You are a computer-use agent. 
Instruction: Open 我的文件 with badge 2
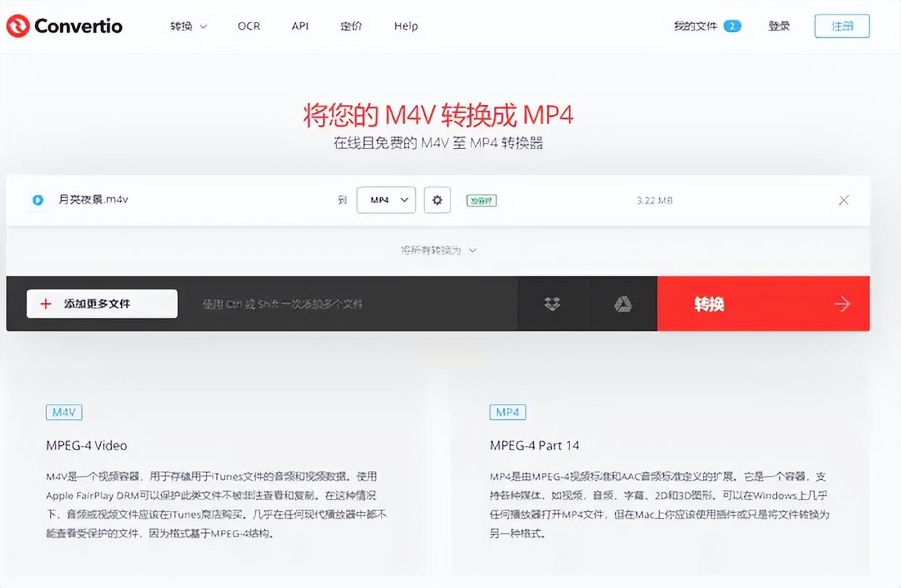click(707, 26)
